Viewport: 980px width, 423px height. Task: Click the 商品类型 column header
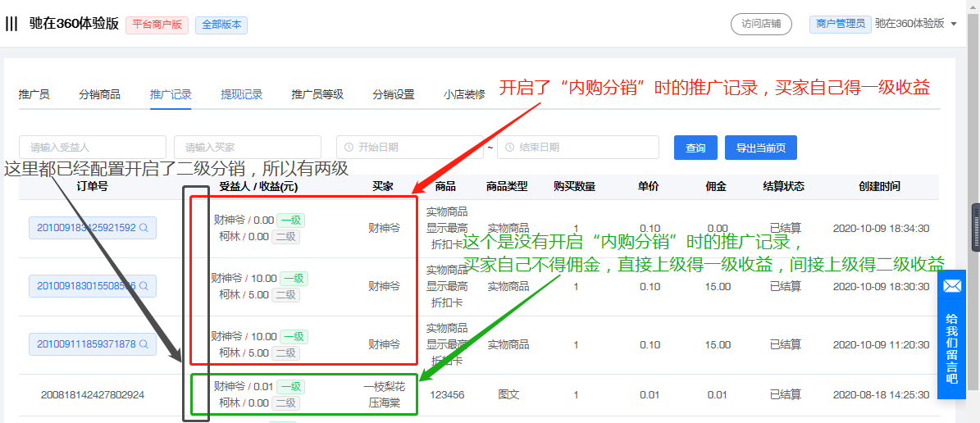(507, 186)
